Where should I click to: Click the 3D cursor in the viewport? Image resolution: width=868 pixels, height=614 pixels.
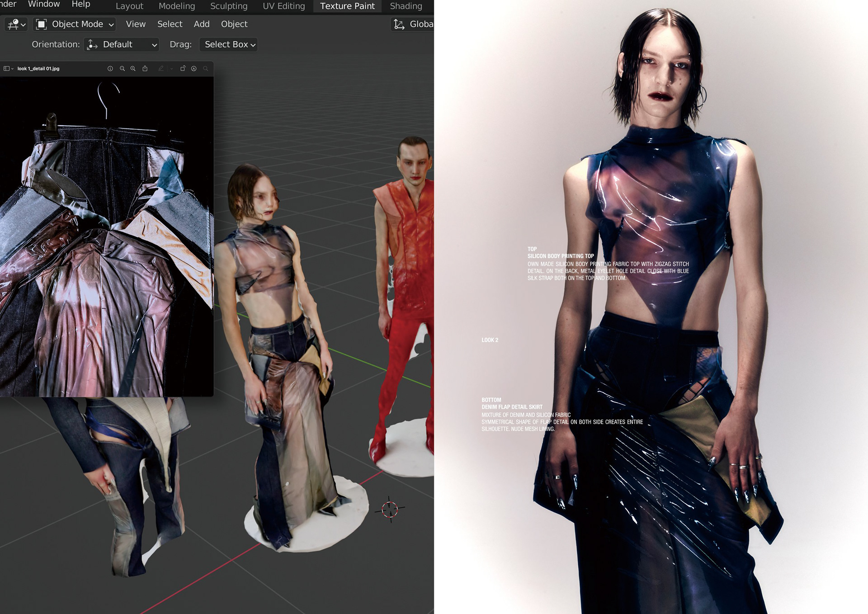390,510
